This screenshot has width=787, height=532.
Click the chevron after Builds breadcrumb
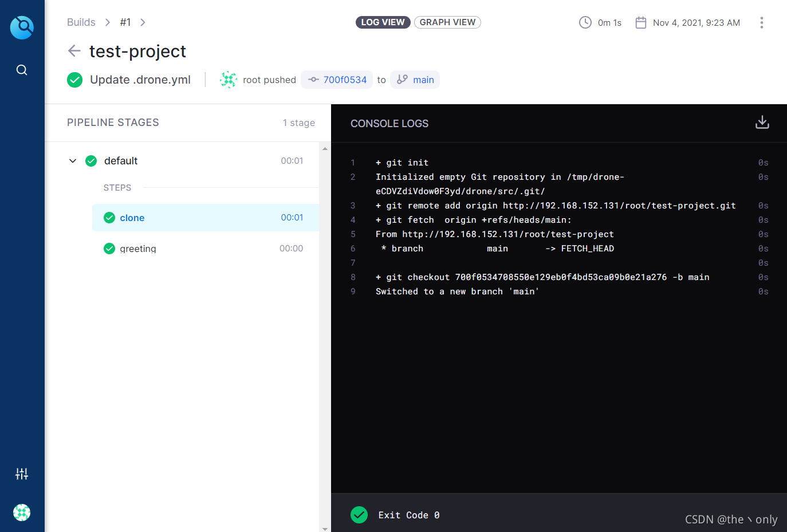pos(107,22)
